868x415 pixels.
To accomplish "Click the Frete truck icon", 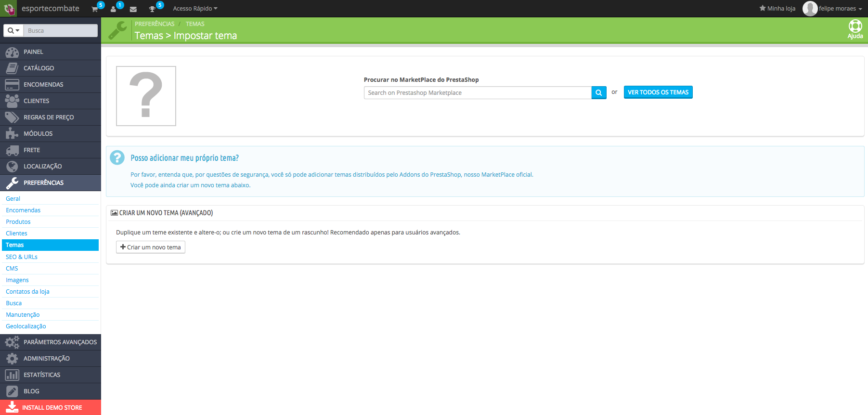I will 12,150.
